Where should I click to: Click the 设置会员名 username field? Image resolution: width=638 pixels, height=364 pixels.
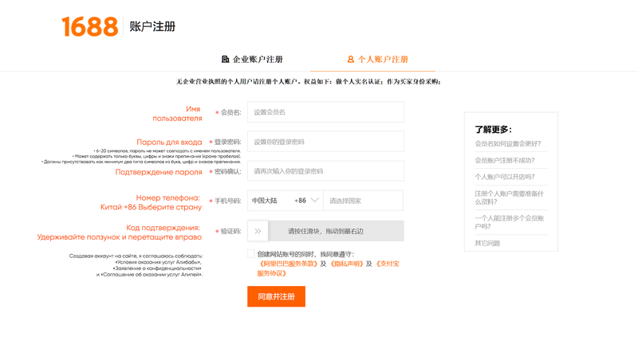click(x=325, y=112)
